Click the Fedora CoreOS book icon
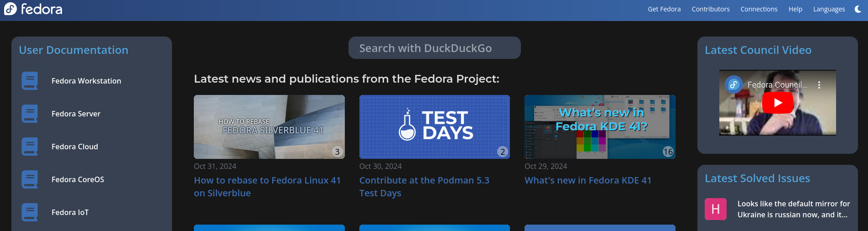Screen dimensions: 868x231 click(30, 179)
